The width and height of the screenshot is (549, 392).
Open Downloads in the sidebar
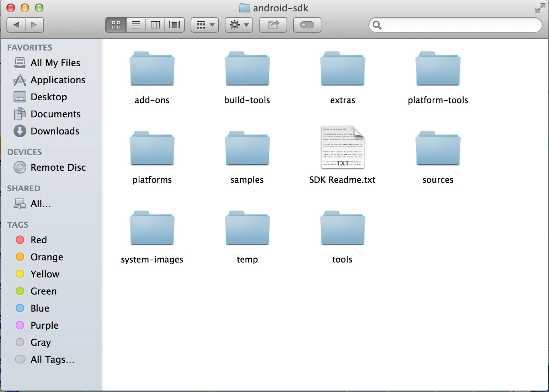51,131
